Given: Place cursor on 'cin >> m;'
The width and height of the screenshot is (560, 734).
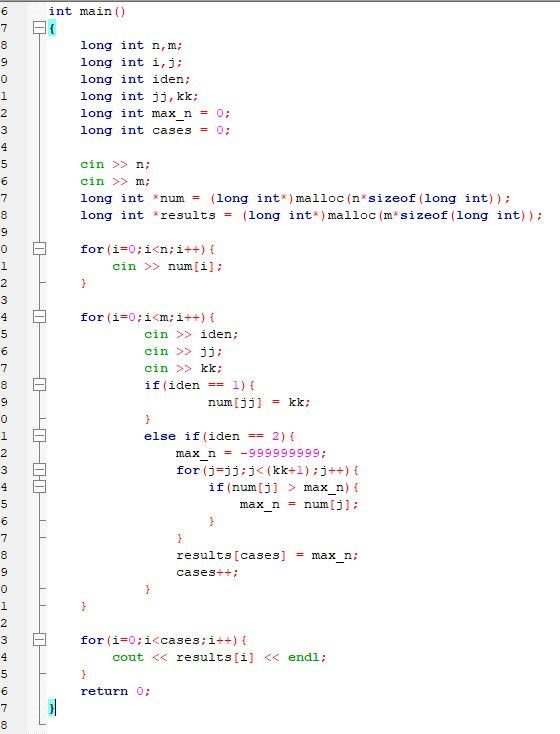Looking at the screenshot, I should [x=115, y=181].
